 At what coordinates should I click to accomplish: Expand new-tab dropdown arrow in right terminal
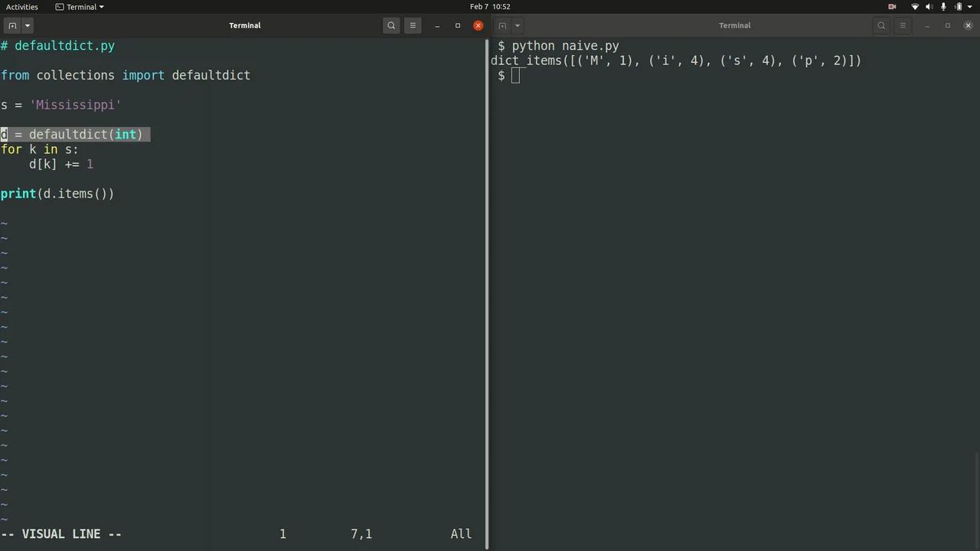pyautogui.click(x=518, y=25)
